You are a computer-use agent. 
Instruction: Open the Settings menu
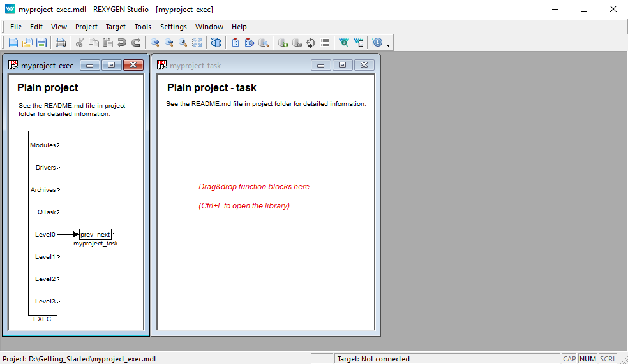pos(174,27)
